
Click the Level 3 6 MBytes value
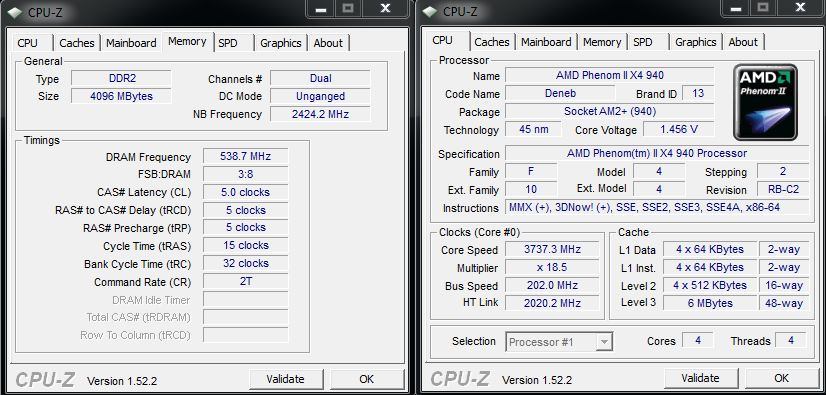[x=710, y=303]
